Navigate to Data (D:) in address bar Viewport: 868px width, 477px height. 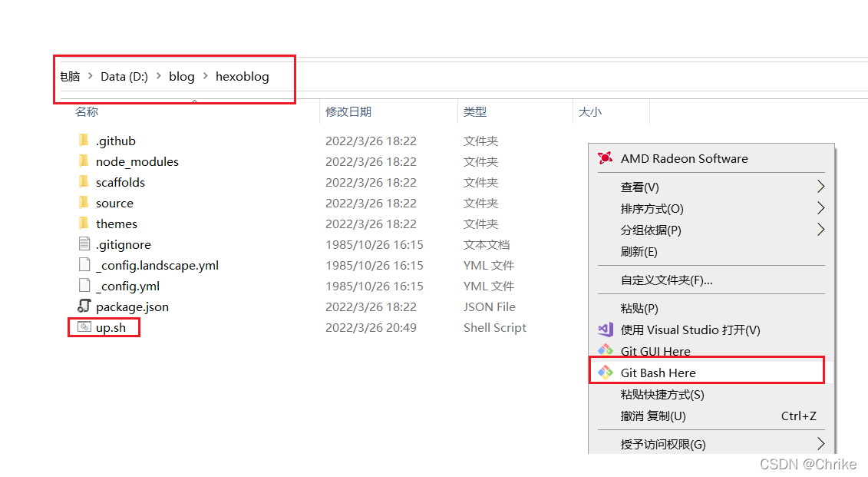[124, 77]
